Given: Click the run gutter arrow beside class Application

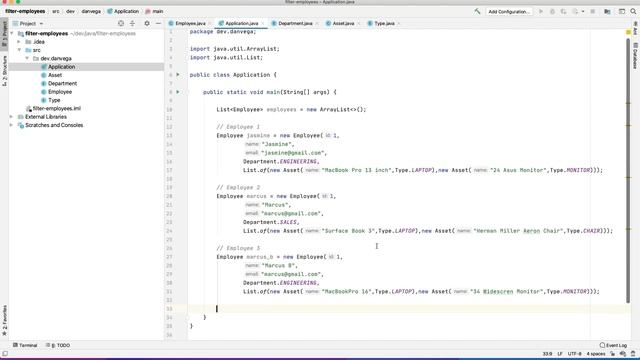Looking at the screenshot, I should [x=178, y=75].
